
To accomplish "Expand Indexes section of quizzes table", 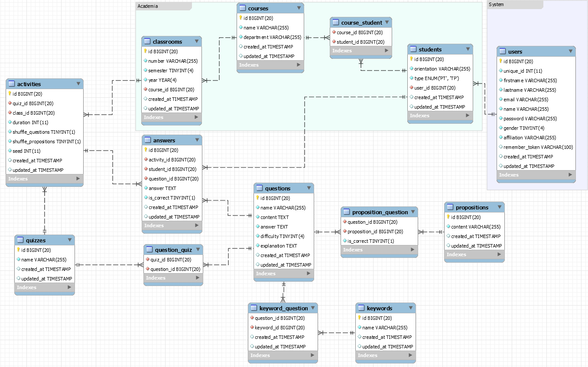I will (x=69, y=287).
